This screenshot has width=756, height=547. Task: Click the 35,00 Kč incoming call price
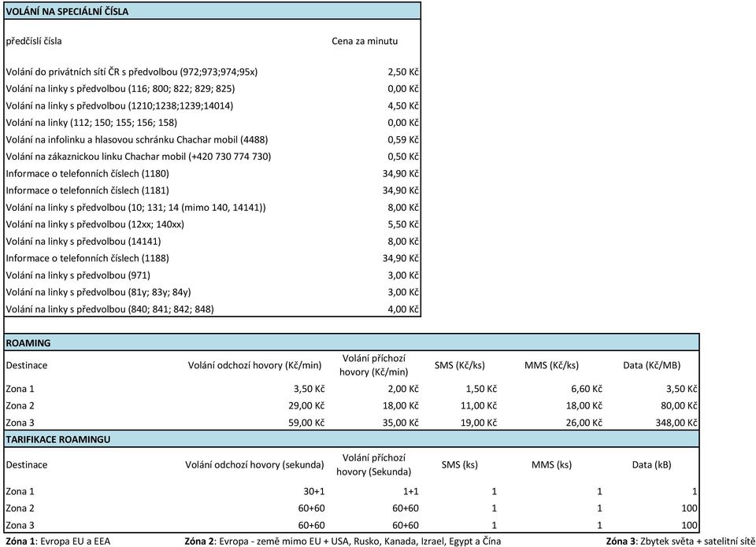400,423
